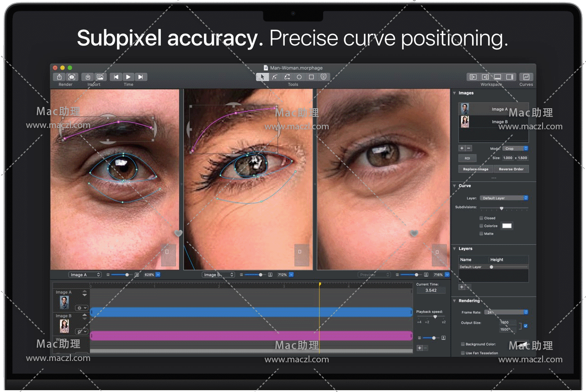Screen dimensions: 586x392
Task: Select the rectangle shape tool
Action: pos(311,77)
